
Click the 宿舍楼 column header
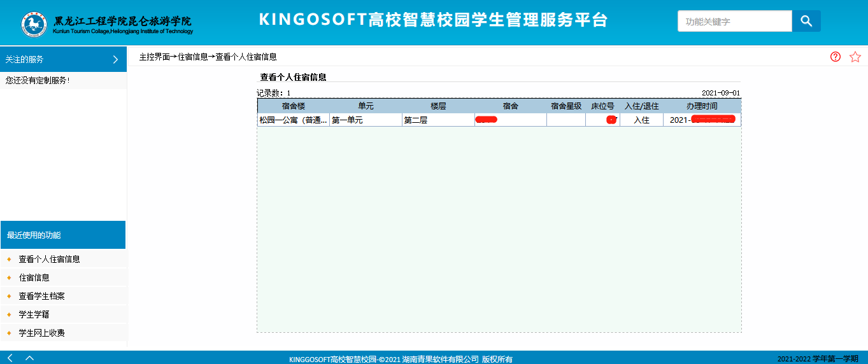(x=294, y=106)
